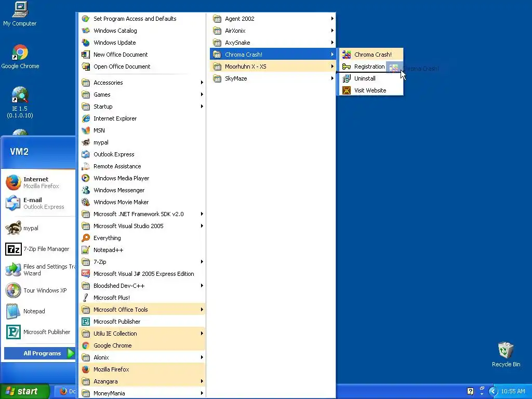Viewport: 532px width, 399px height.
Task: Launch Outlook Express from programs list
Action: (x=142, y=154)
